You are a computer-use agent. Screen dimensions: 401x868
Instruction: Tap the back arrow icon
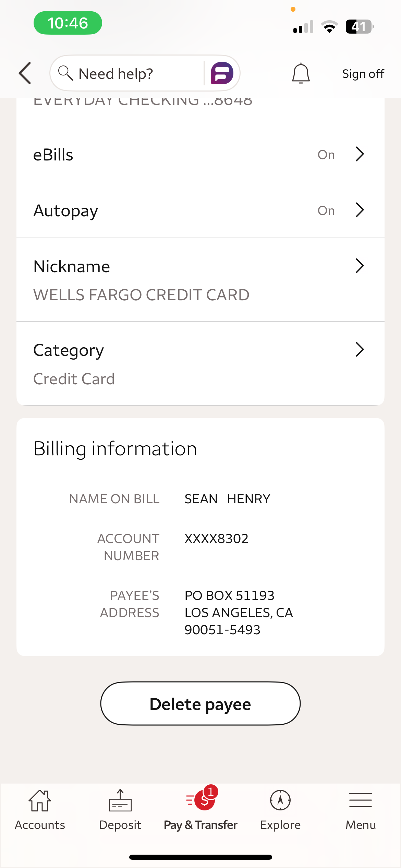[x=25, y=73]
